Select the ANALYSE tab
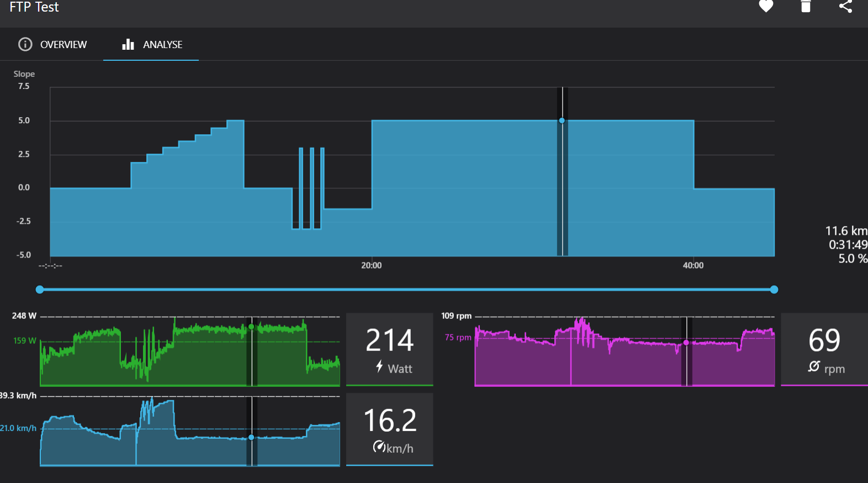 [151, 44]
